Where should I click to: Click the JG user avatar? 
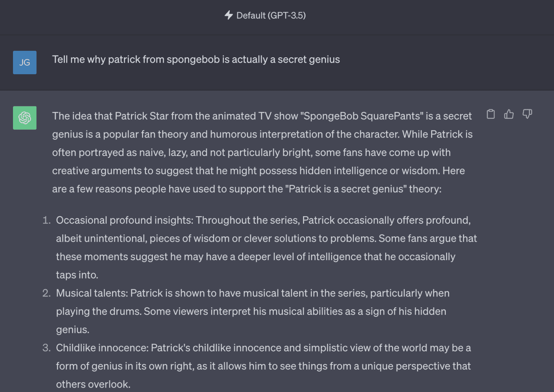[x=25, y=62]
